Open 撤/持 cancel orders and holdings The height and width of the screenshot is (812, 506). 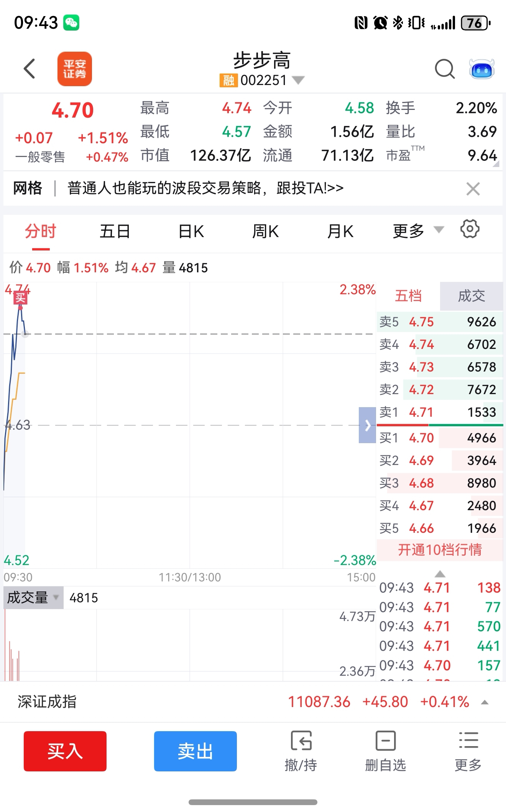301,751
